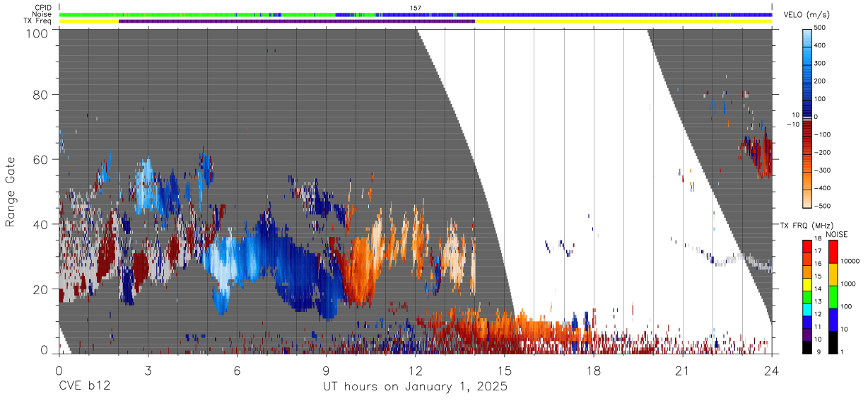Click the 18 UT hour axis label
The image size is (868, 401).
[x=594, y=370]
